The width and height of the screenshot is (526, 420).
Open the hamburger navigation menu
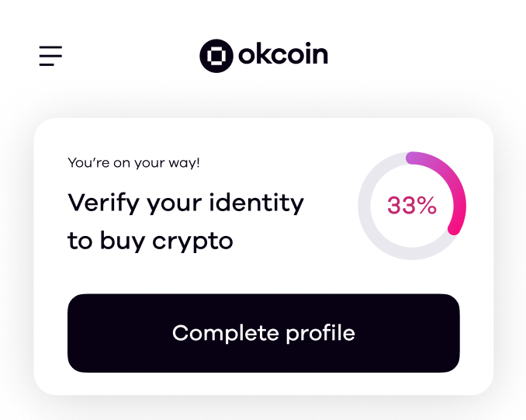50,56
